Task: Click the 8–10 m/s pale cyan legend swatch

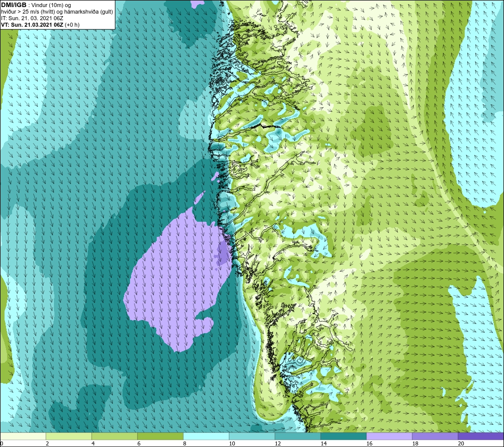Action: (x=206, y=436)
